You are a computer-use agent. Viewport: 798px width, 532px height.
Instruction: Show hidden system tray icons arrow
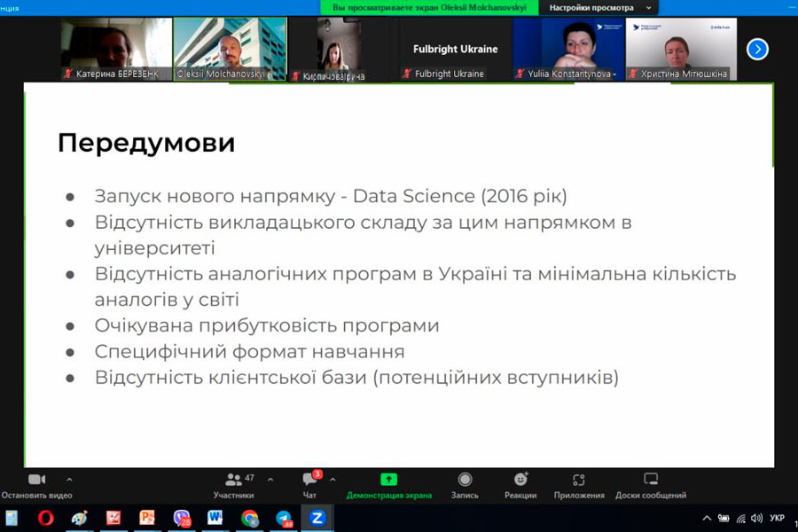(707, 518)
